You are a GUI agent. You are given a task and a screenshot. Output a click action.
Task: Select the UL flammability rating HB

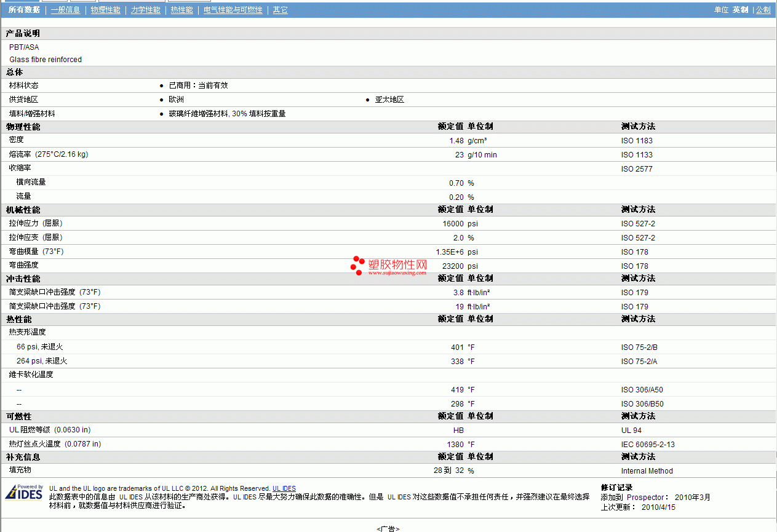pyautogui.click(x=458, y=430)
